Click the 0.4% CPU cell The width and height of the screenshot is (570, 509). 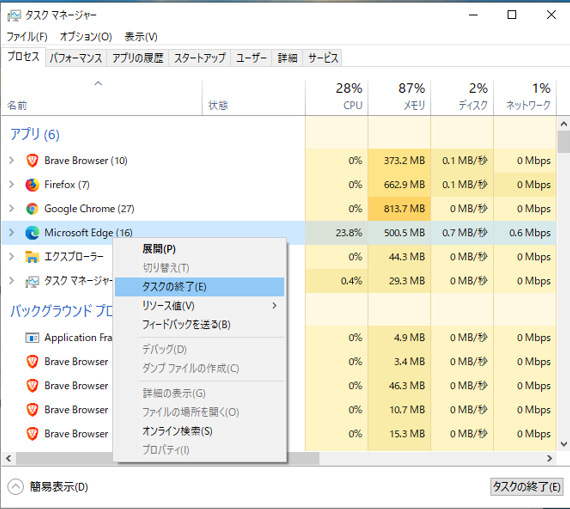(x=337, y=281)
